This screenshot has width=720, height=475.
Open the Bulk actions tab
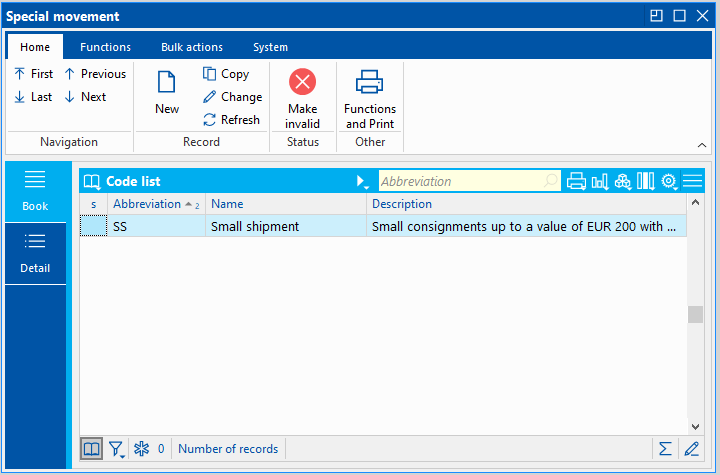[192, 47]
